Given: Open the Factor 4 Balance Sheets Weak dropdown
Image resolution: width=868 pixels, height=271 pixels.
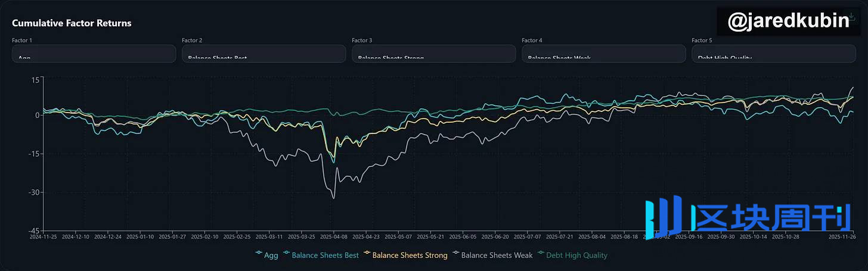Looking at the screenshot, I should 603,54.
